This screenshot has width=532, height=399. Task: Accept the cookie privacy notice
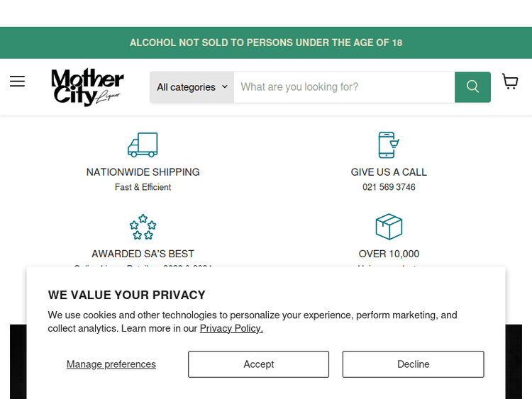(x=258, y=364)
